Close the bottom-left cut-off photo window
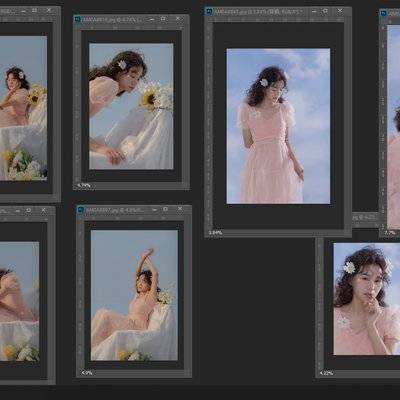The image size is (400, 400). [43, 210]
